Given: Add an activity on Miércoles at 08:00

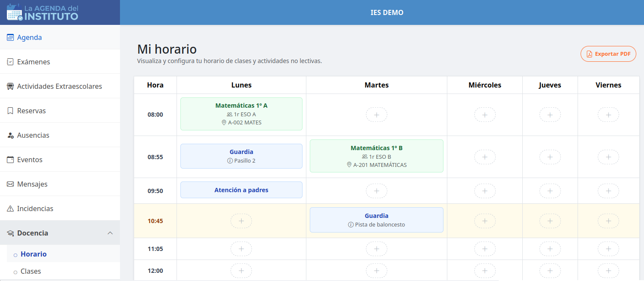Looking at the screenshot, I should point(485,115).
